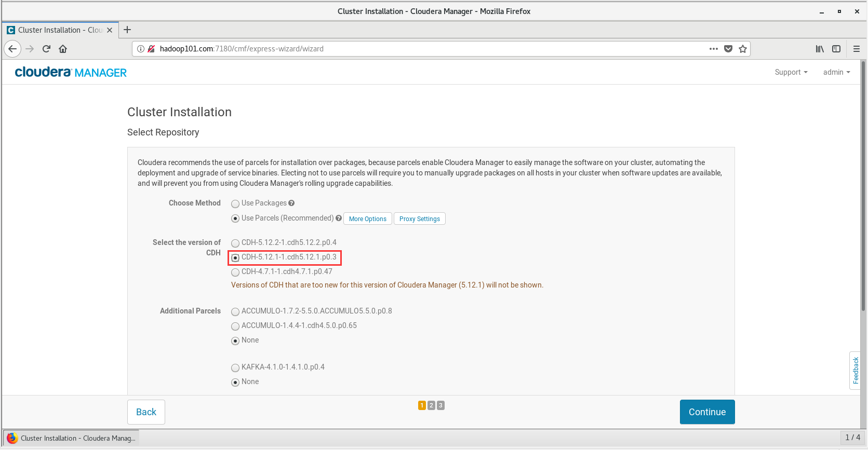Select None under KAFKA parcel
Viewport: 868px width, 450px height.
(x=235, y=382)
